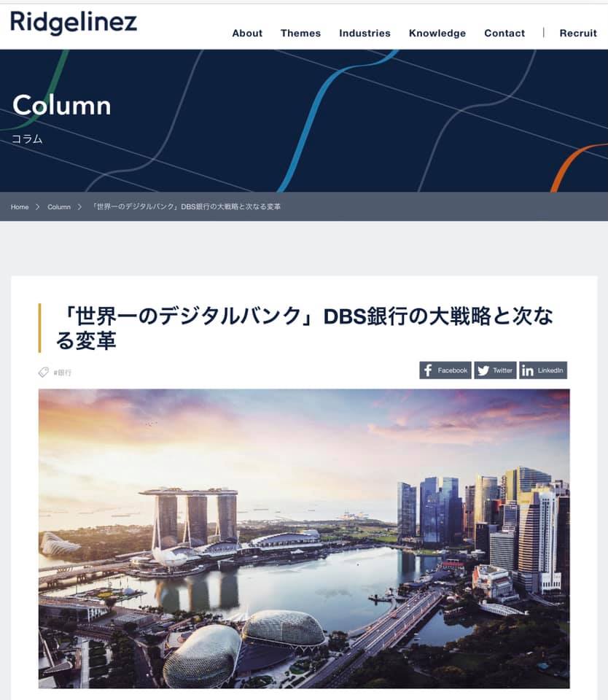
Task: Click the Column banner heading
Action: 62,106
